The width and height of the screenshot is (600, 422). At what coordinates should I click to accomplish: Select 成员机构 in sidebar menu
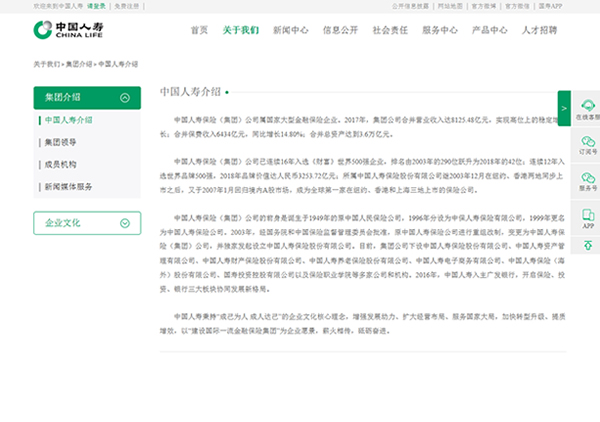60,165
